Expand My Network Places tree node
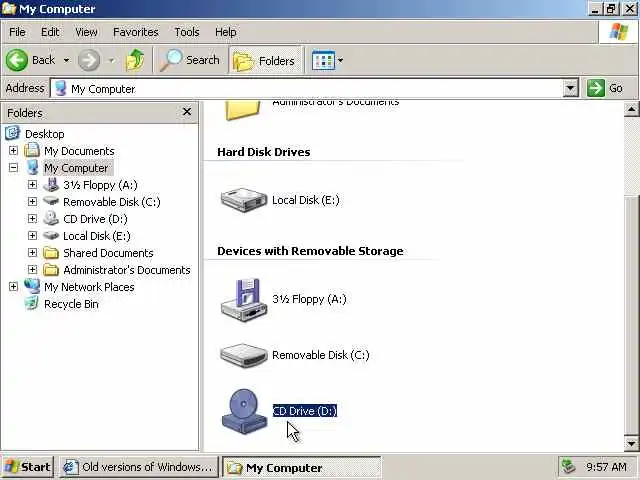Image resolution: width=640 pixels, height=480 pixels. (x=13, y=287)
